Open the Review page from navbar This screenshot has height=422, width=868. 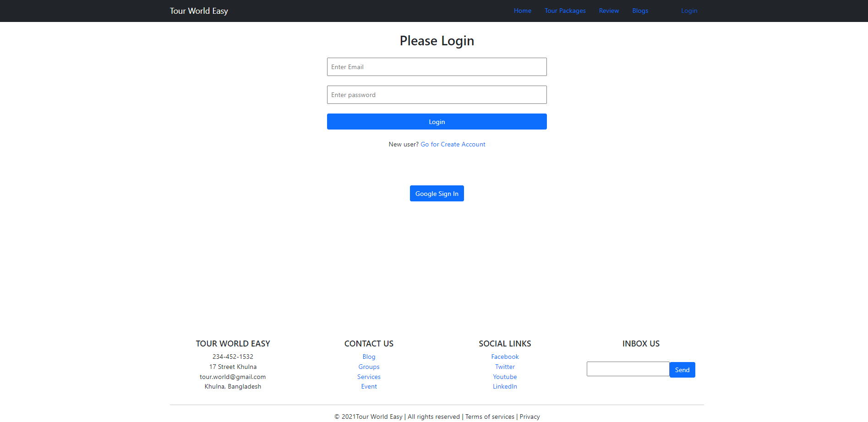(609, 11)
